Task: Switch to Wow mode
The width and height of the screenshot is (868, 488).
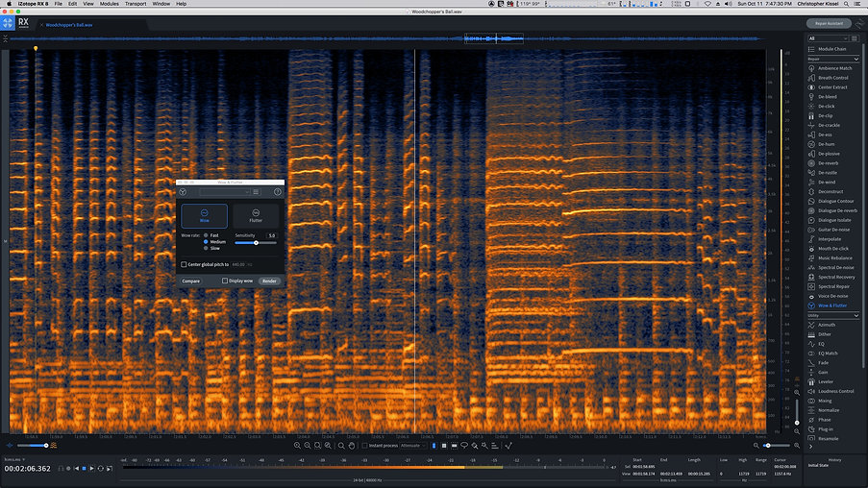Action: click(x=205, y=216)
